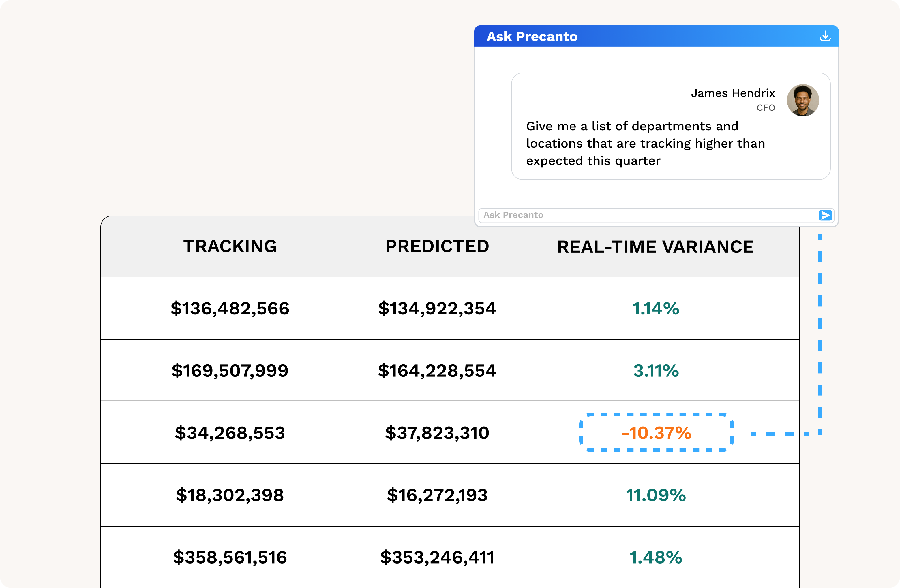Click the Ask Precanto panel title
The image size is (900, 588).
click(x=532, y=37)
